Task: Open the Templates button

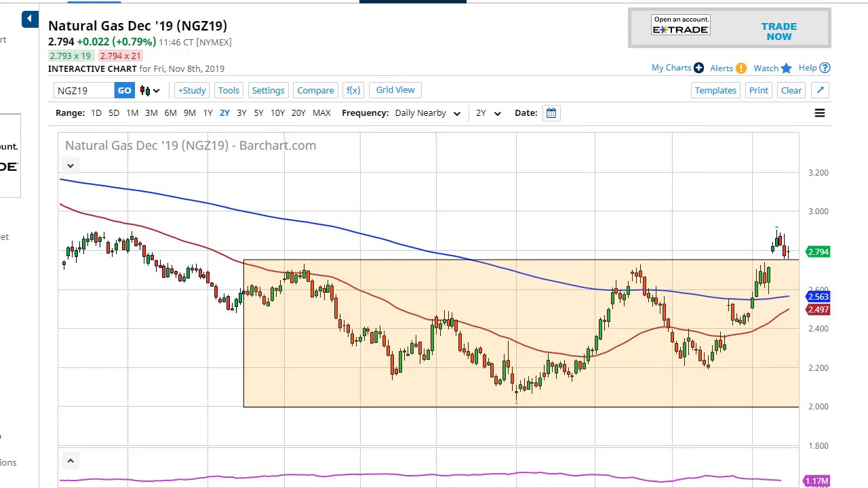Action: click(715, 90)
